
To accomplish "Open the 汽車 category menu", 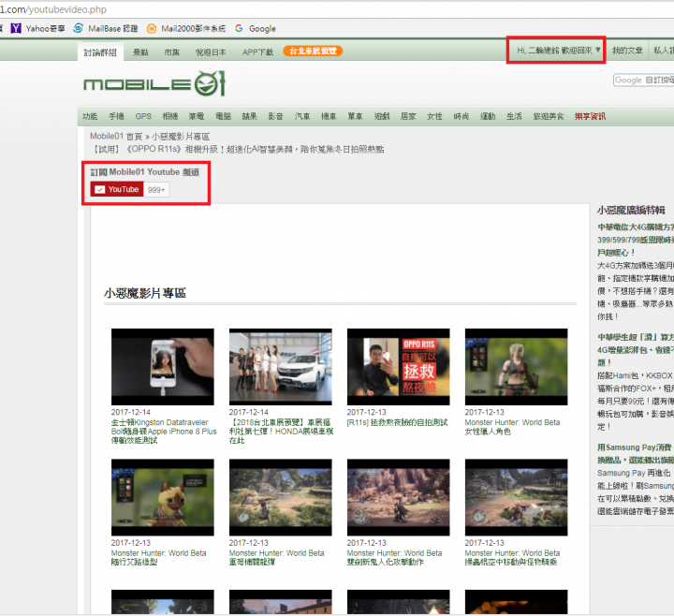I will tap(302, 116).
